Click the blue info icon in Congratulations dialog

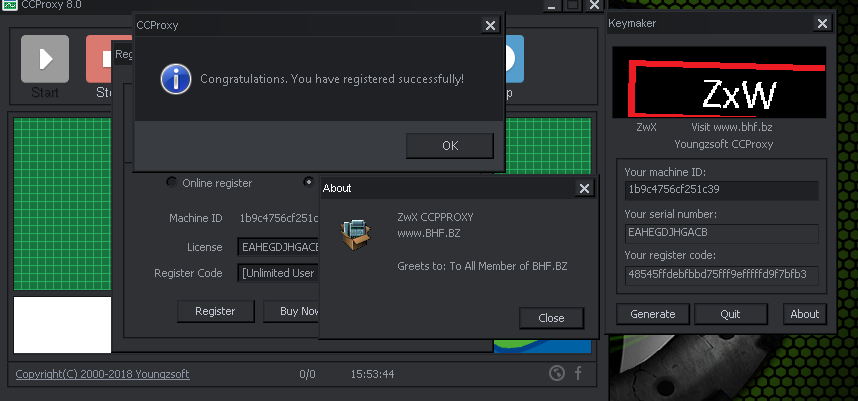coord(176,79)
